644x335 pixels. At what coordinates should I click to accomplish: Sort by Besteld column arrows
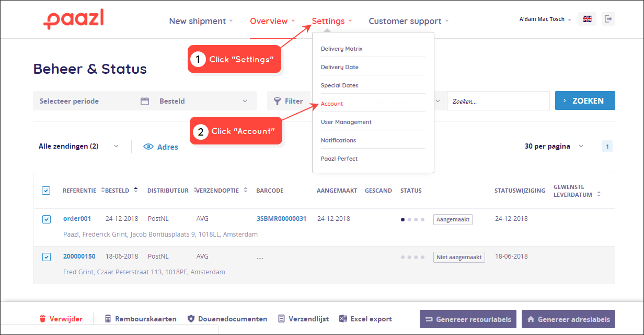[x=136, y=191]
